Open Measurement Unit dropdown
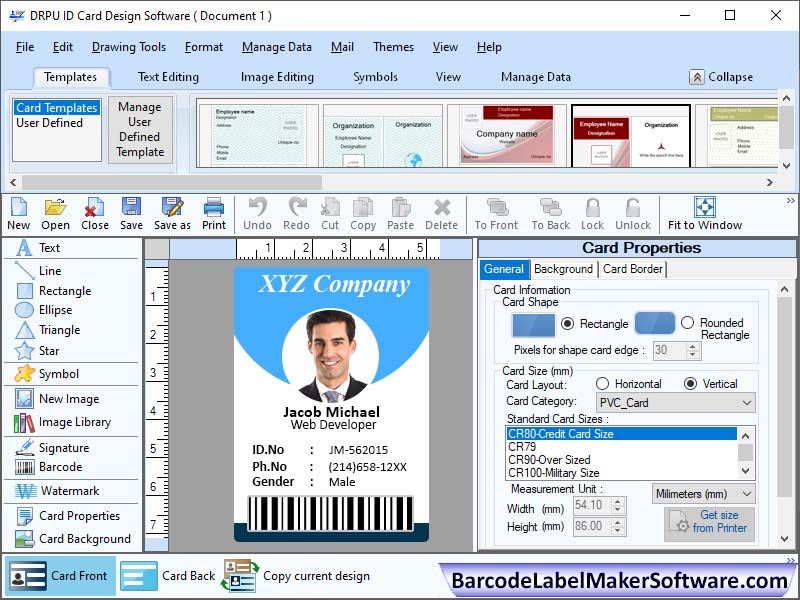Screen dimensions: 800x600 [704, 494]
